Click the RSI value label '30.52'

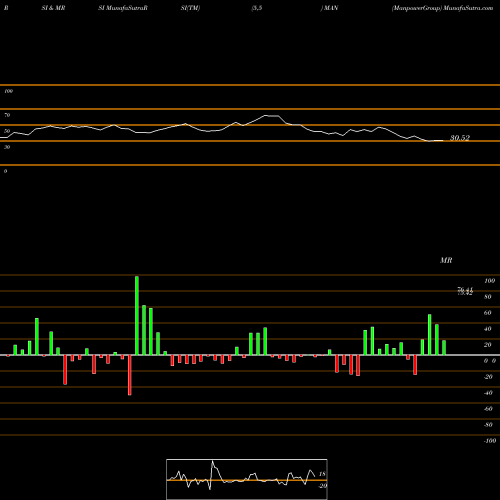click(x=460, y=138)
